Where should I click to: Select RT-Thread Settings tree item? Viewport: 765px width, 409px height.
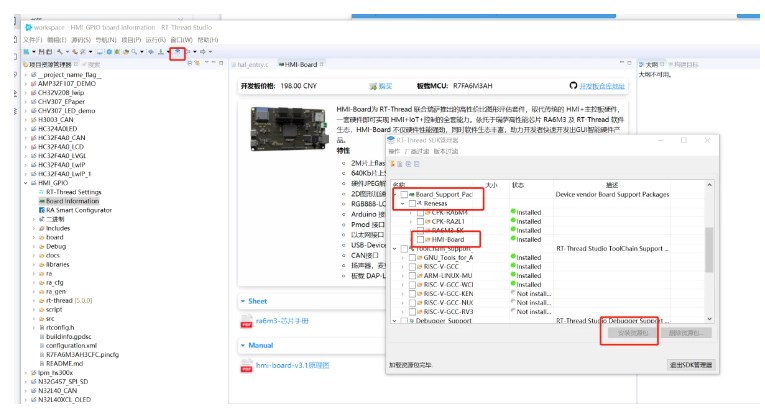pos(74,192)
